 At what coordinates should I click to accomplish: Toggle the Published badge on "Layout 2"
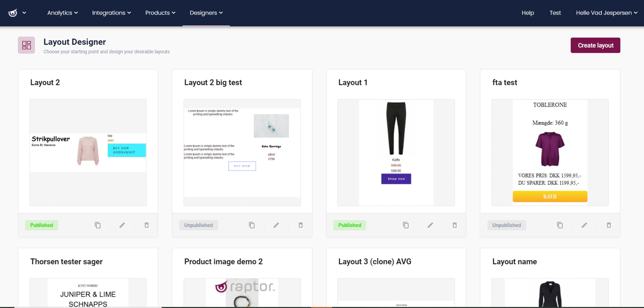pyautogui.click(x=41, y=225)
